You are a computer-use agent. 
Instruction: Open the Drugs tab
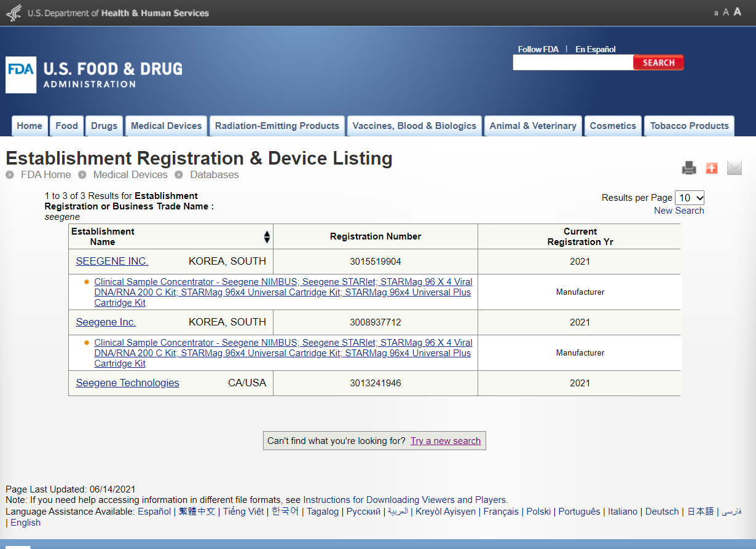[x=104, y=126]
